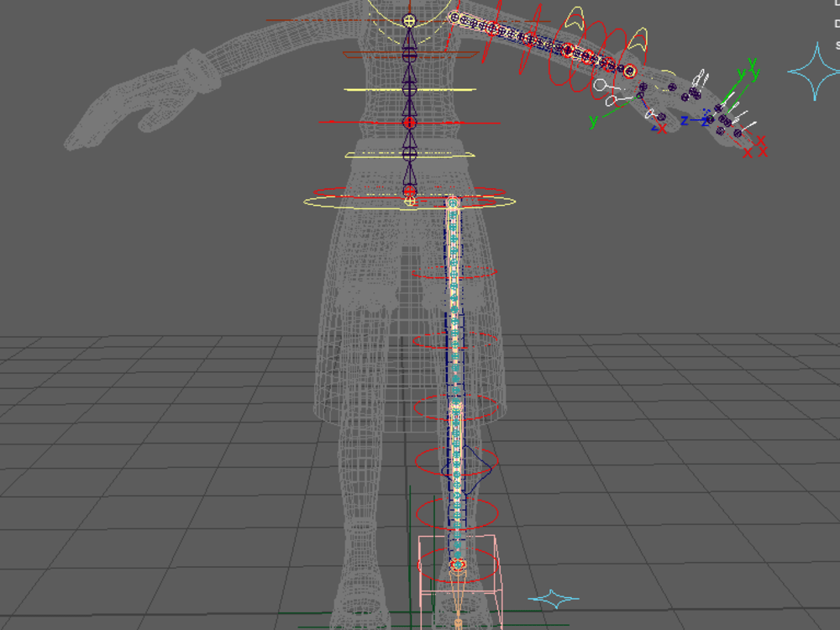840x630 pixels.
Task: Select the red hip ellipse control
Action: pyautogui.click(x=410, y=192)
